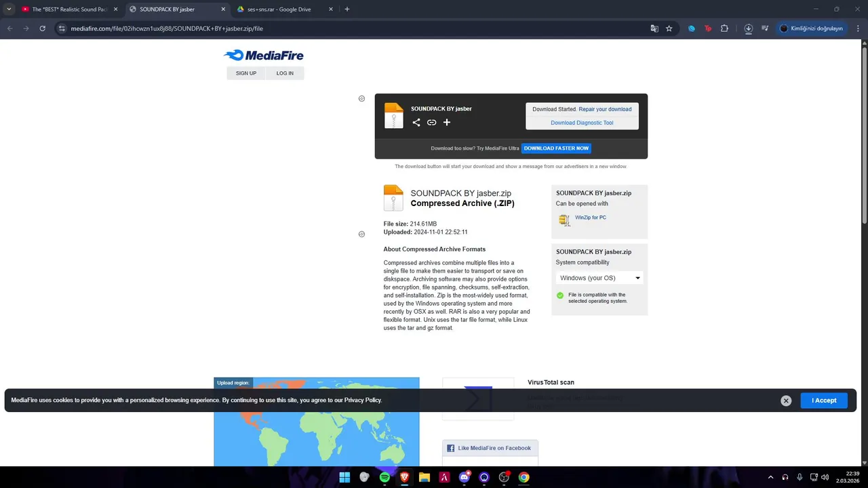Reload the page
This screenshot has width=868, height=488.
42,28
